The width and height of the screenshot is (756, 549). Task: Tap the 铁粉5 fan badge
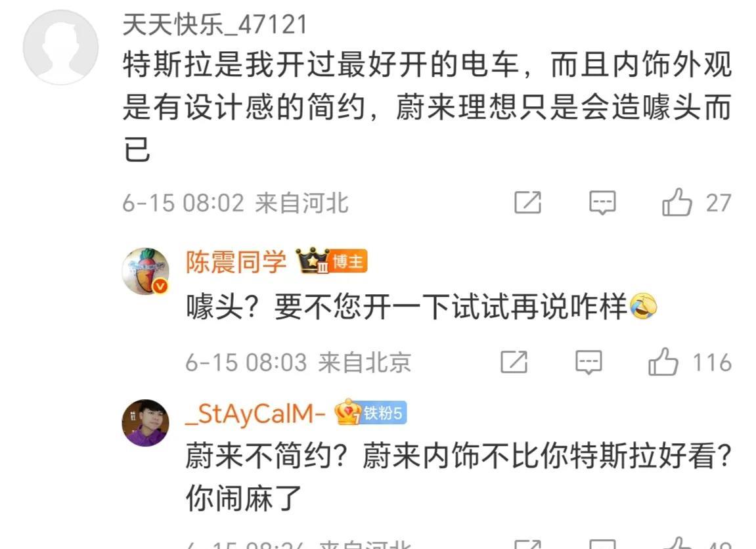pos(371,412)
